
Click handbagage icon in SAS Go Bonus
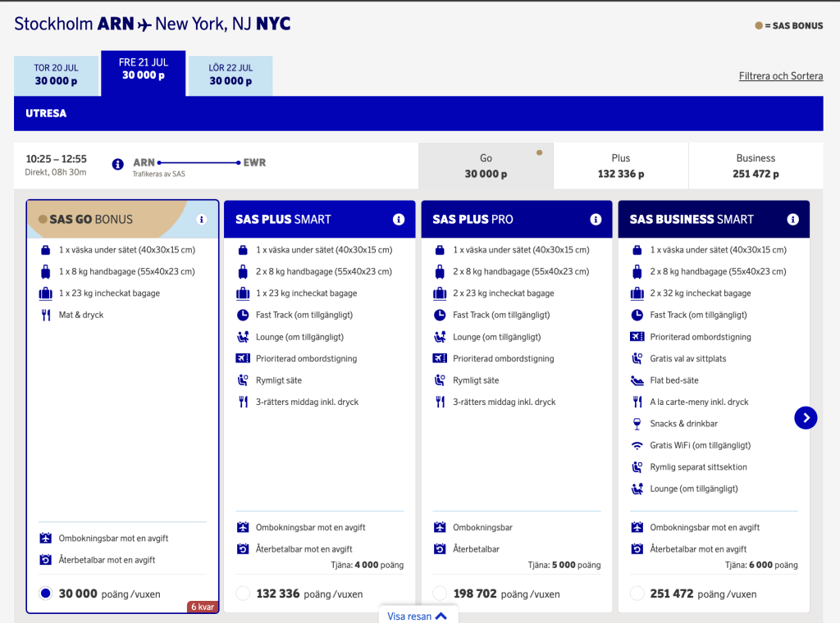[x=46, y=271]
